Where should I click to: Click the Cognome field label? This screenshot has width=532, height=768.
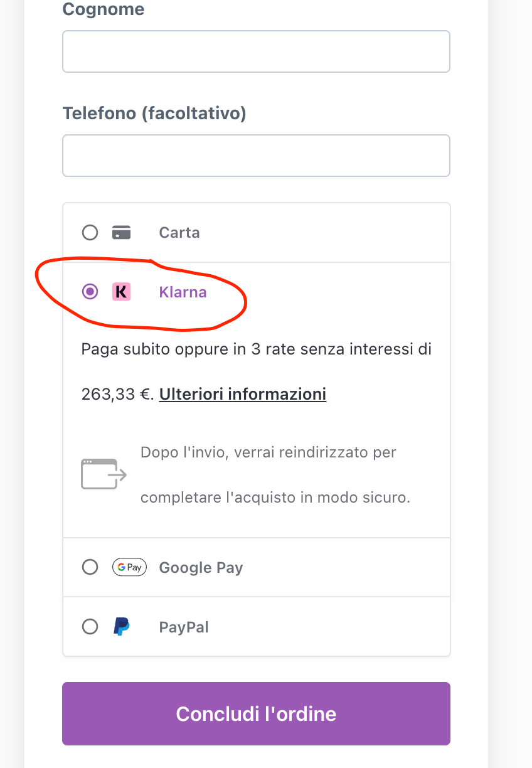pos(104,9)
